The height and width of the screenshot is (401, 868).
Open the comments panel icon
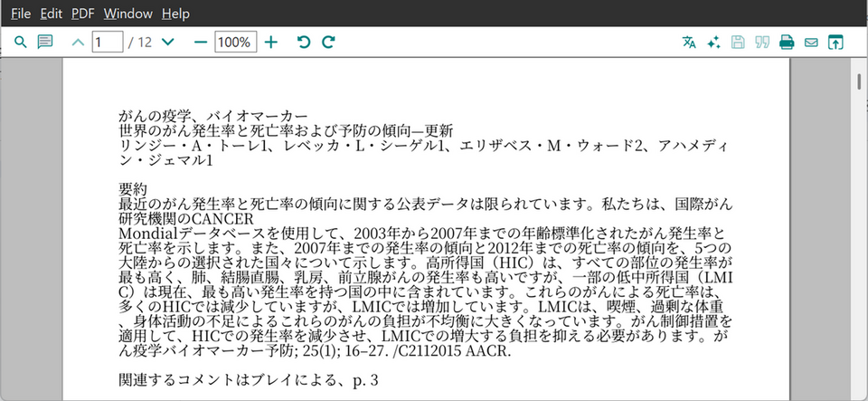(x=44, y=43)
